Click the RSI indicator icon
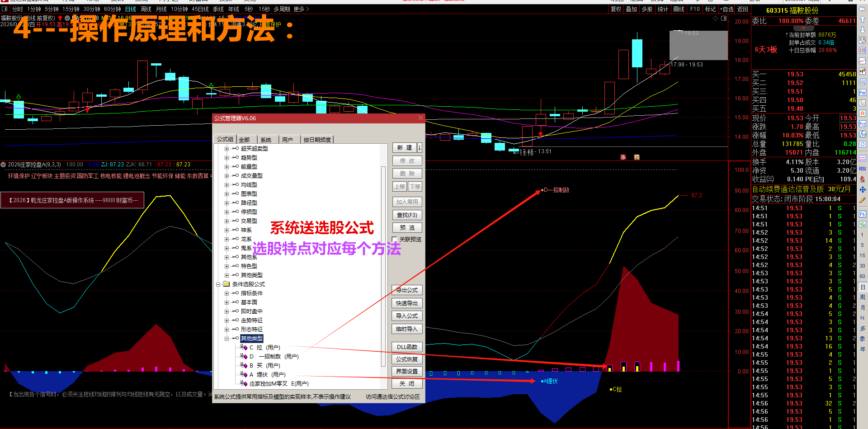Image resolution: width=868 pixels, height=429 pixels. pos(863,169)
